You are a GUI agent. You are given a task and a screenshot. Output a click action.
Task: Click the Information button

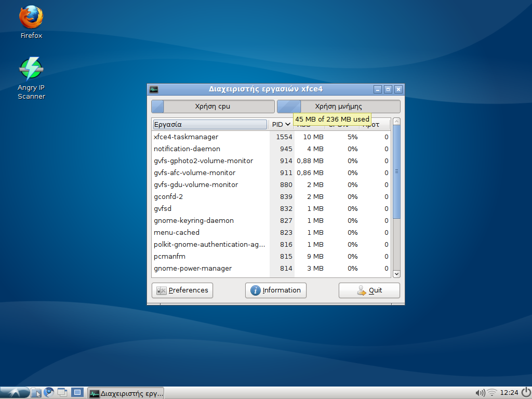coord(275,290)
